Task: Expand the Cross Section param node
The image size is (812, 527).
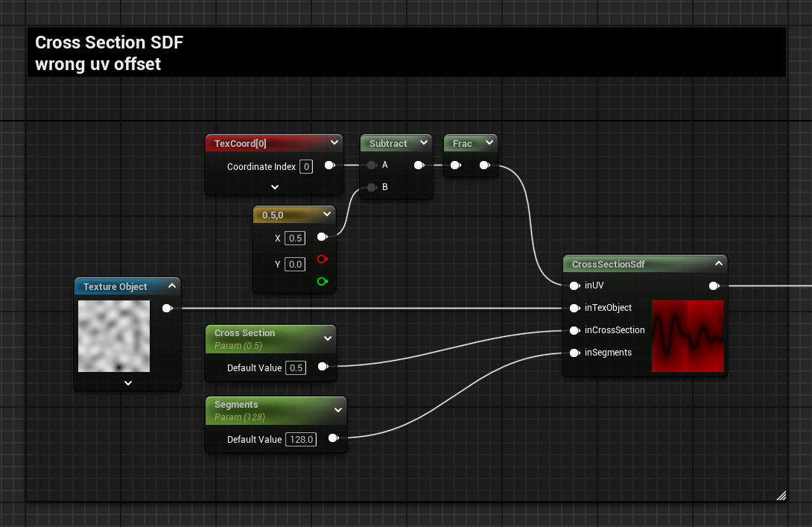Action: (x=327, y=338)
